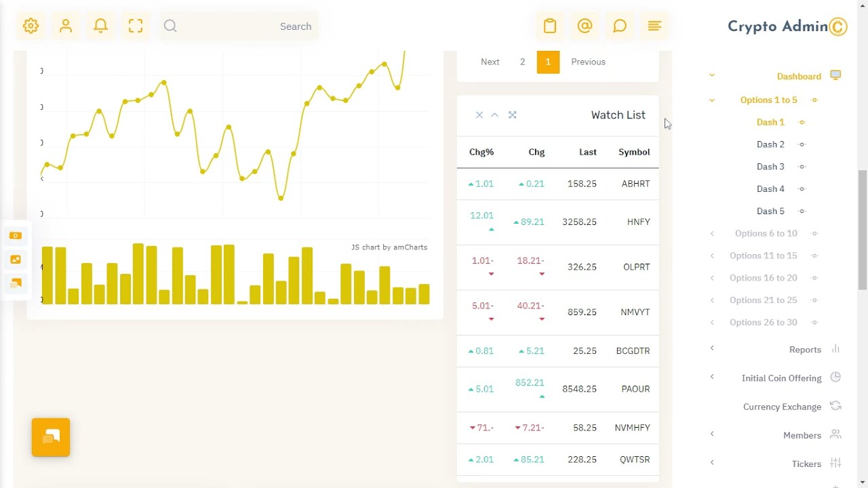Click the Watch List panel title
The image size is (868, 488).
618,115
